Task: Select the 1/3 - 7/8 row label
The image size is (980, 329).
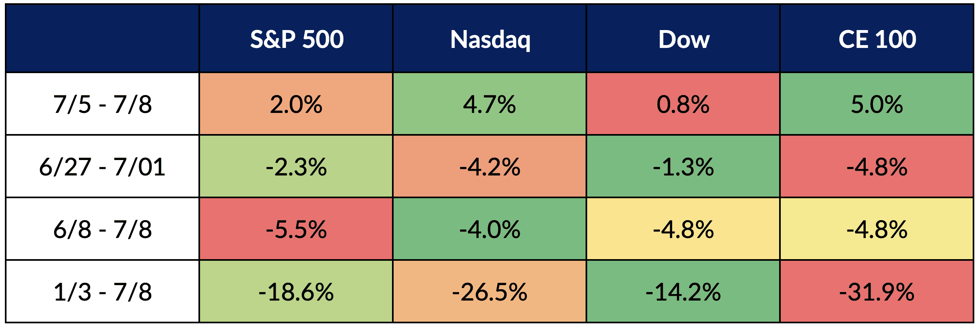Action: [102, 292]
